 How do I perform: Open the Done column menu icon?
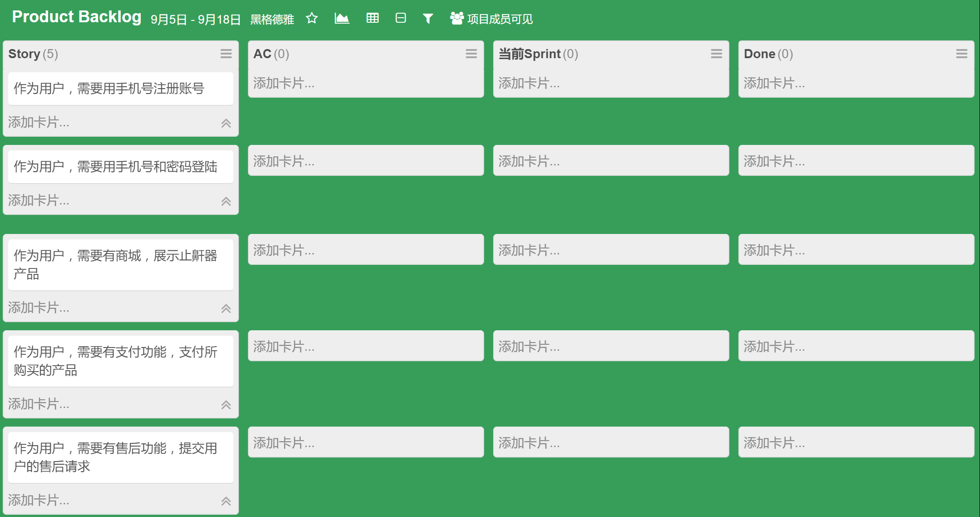point(962,54)
